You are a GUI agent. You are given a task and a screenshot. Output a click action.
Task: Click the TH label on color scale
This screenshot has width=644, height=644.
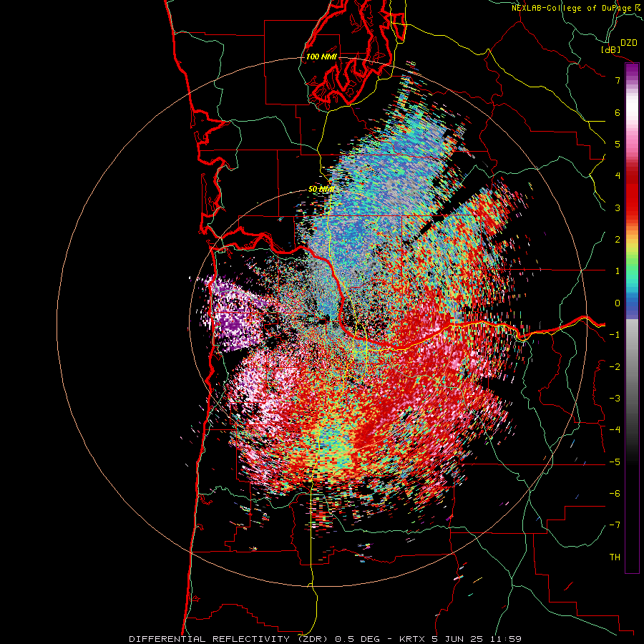point(615,557)
